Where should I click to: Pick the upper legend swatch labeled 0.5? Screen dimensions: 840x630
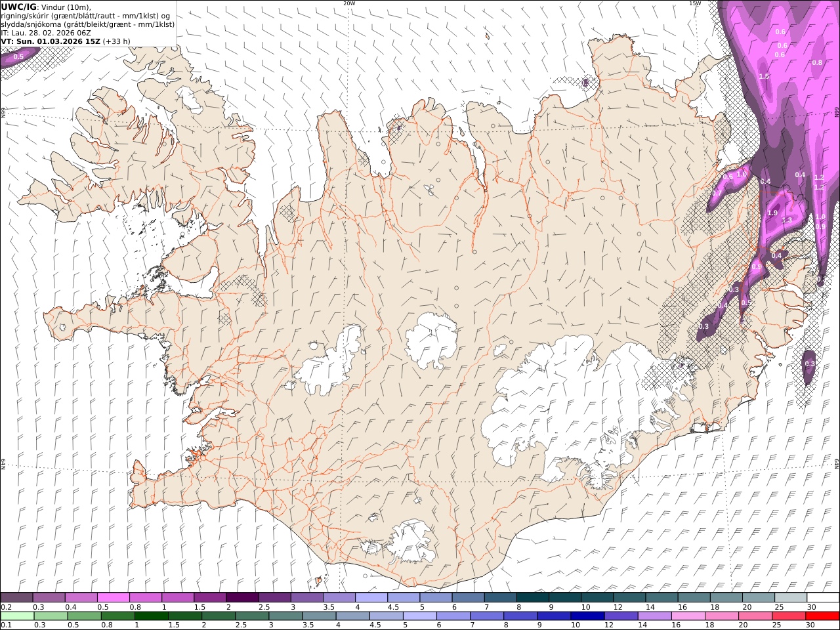[113, 598]
